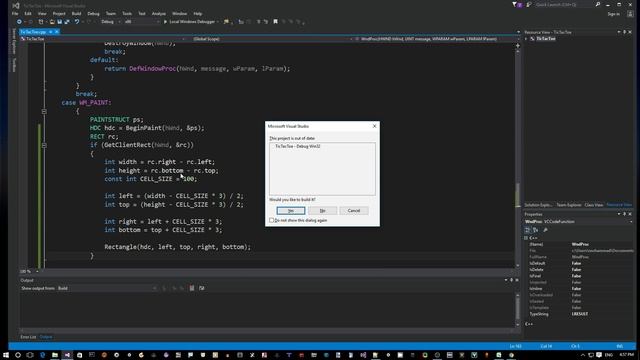Switch to Team Explorer tab
The image size is (640, 360).
click(569, 205)
